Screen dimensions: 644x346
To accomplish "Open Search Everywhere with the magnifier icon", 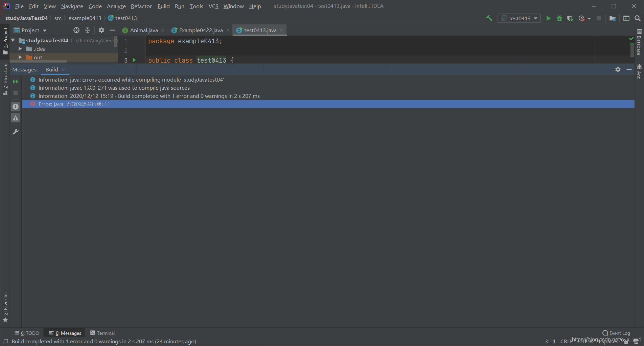I will [638, 18].
